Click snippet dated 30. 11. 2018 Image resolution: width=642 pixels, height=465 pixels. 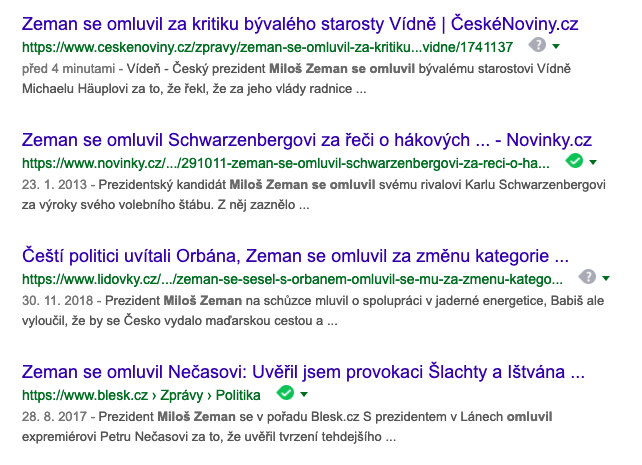click(313, 310)
